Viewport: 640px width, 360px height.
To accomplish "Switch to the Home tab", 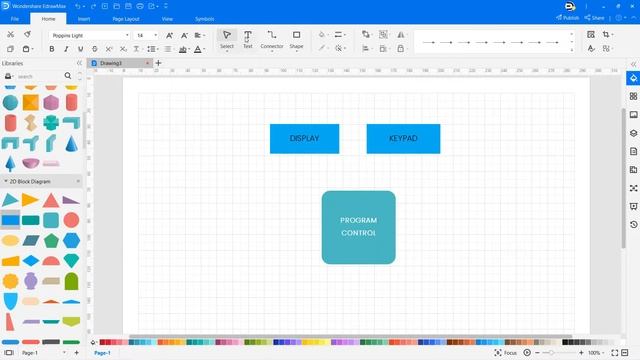I will (48, 19).
